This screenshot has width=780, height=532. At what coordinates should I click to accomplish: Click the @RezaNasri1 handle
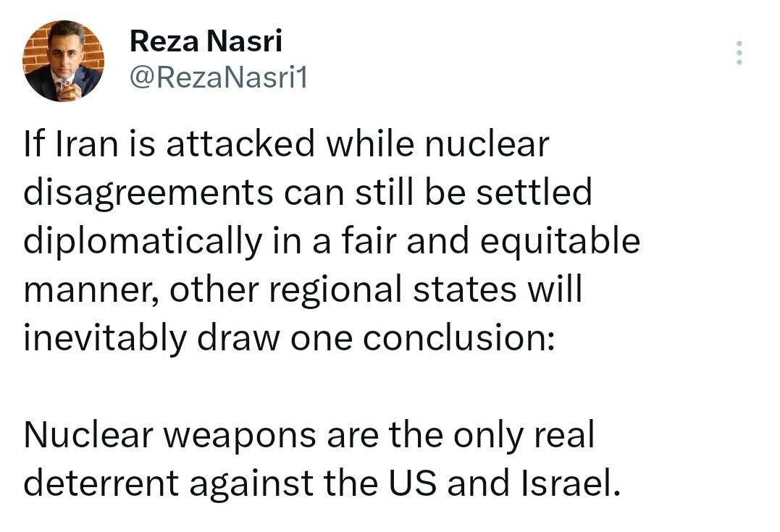218,76
